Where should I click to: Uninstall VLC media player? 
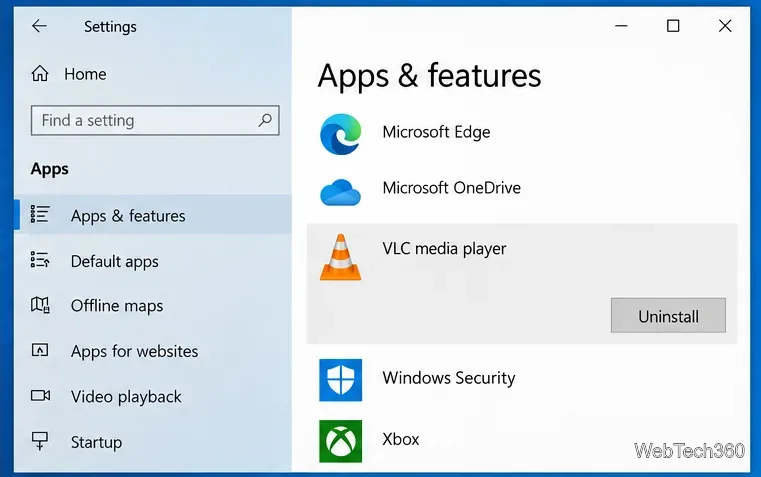click(668, 315)
